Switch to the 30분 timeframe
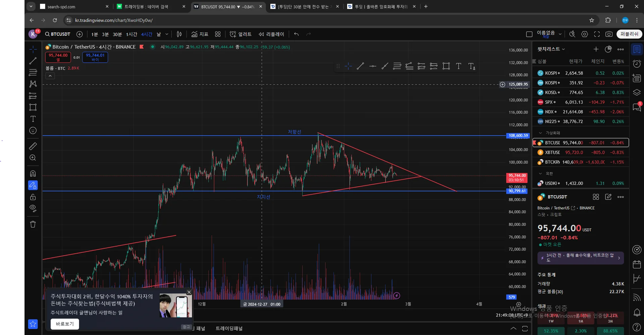The height and width of the screenshot is (335, 644). (117, 34)
